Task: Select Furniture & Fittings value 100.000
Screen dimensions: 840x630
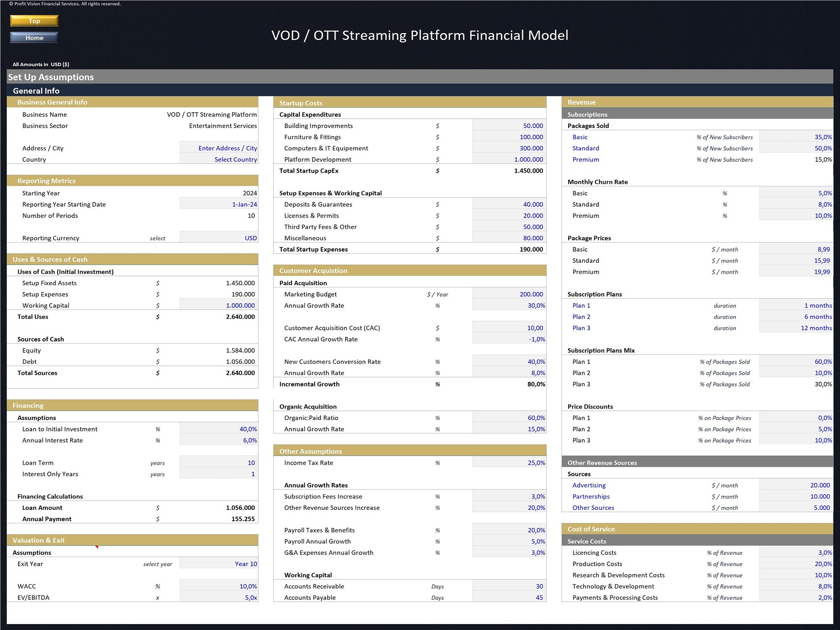Action: click(x=509, y=137)
